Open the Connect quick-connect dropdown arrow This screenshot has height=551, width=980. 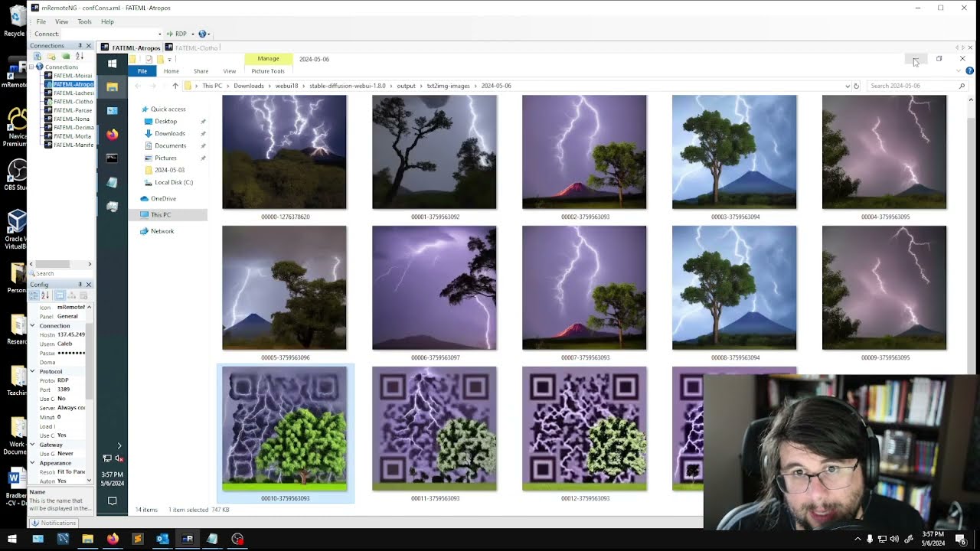tap(160, 34)
